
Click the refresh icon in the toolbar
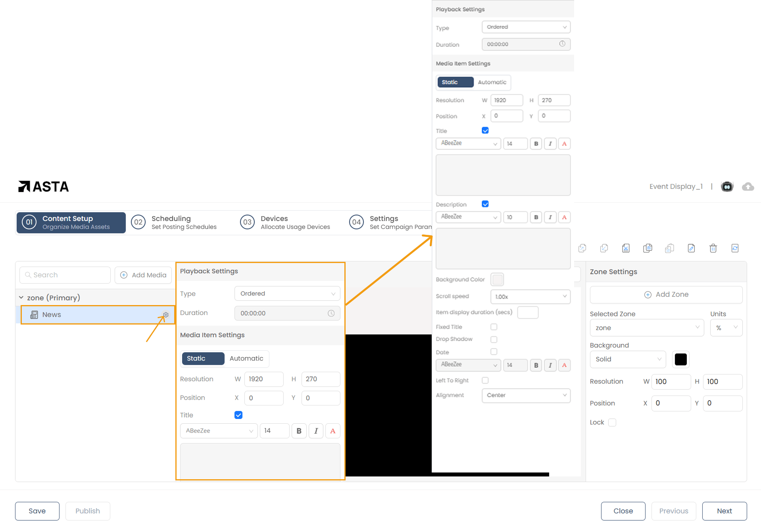pyautogui.click(x=735, y=248)
